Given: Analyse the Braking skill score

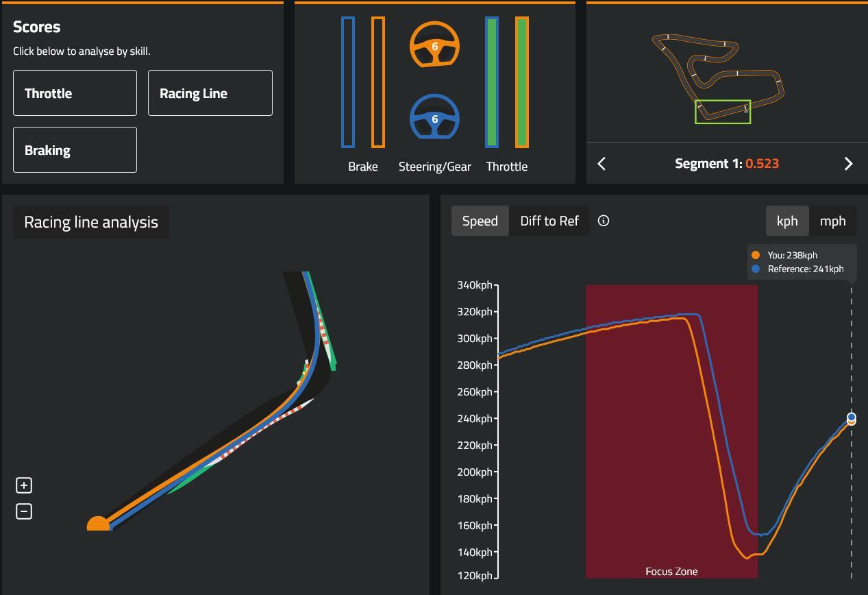Looking at the screenshot, I should pyautogui.click(x=75, y=150).
